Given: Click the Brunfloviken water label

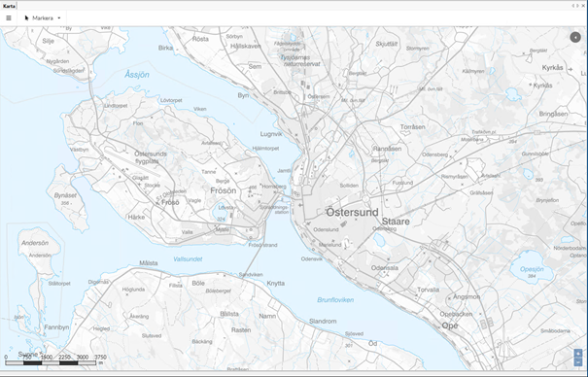Looking at the screenshot, I should coord(335,300).
